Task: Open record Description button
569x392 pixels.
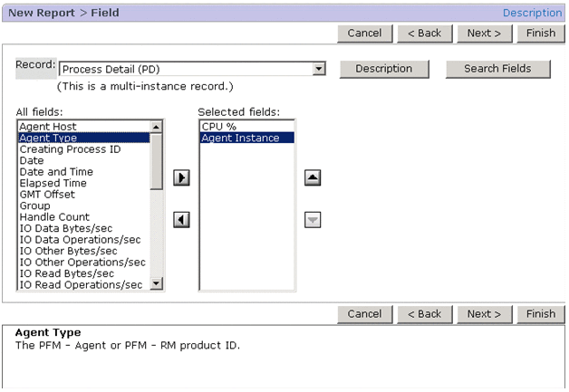Action: click(x=383, y=69)
